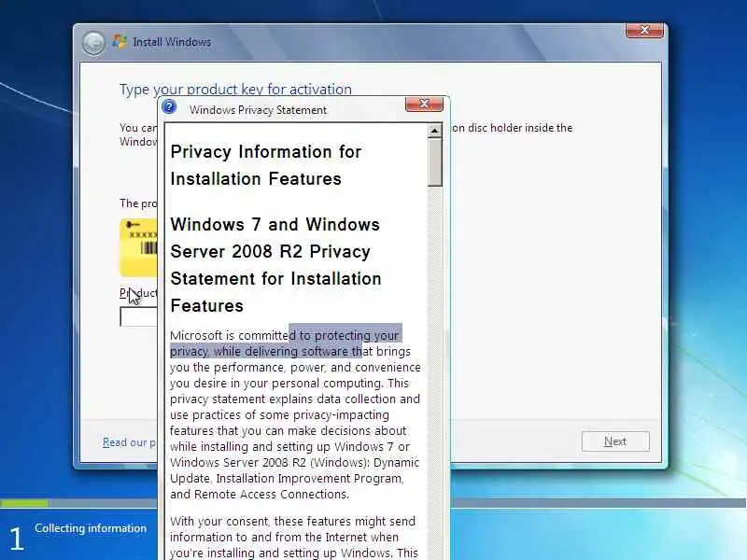The width and height of the screenshot is (747, 560).
Task: Click the green setup progress bar
Action: (24, 503)
